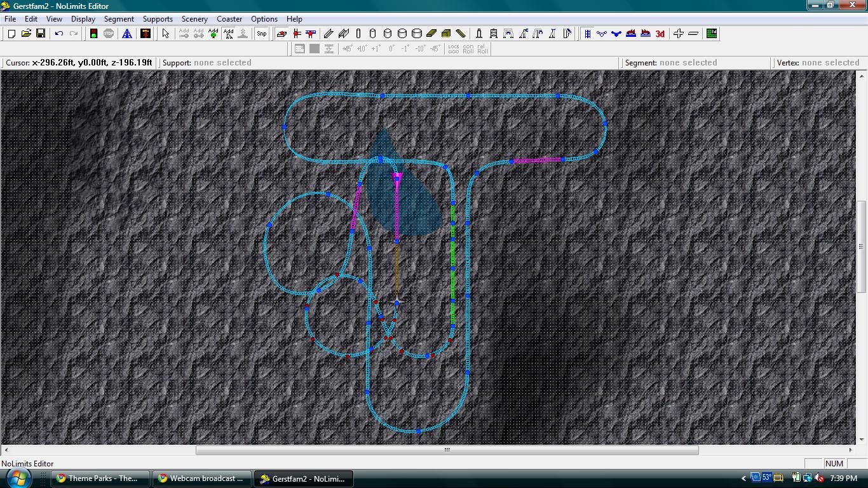Open the Options menu

point(264,19)
